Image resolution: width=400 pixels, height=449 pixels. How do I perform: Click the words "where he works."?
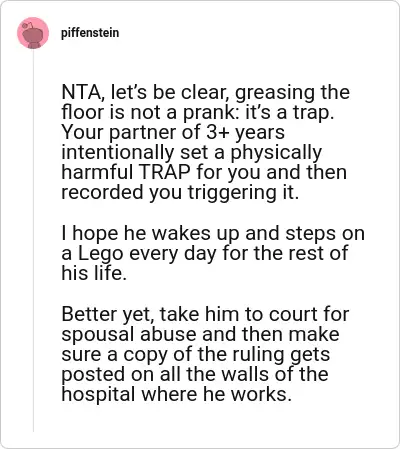pos(217,395)
